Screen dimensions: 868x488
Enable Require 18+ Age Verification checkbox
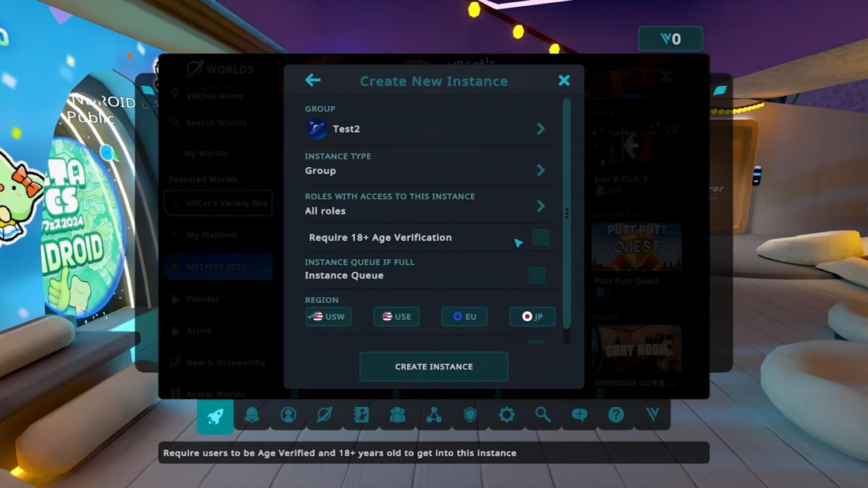540,237
